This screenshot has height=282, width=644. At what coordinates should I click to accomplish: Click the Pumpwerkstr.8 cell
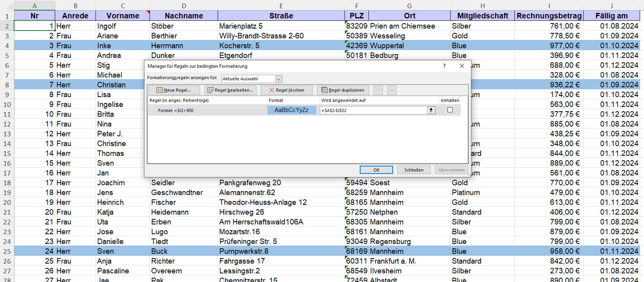coord(281,251)
